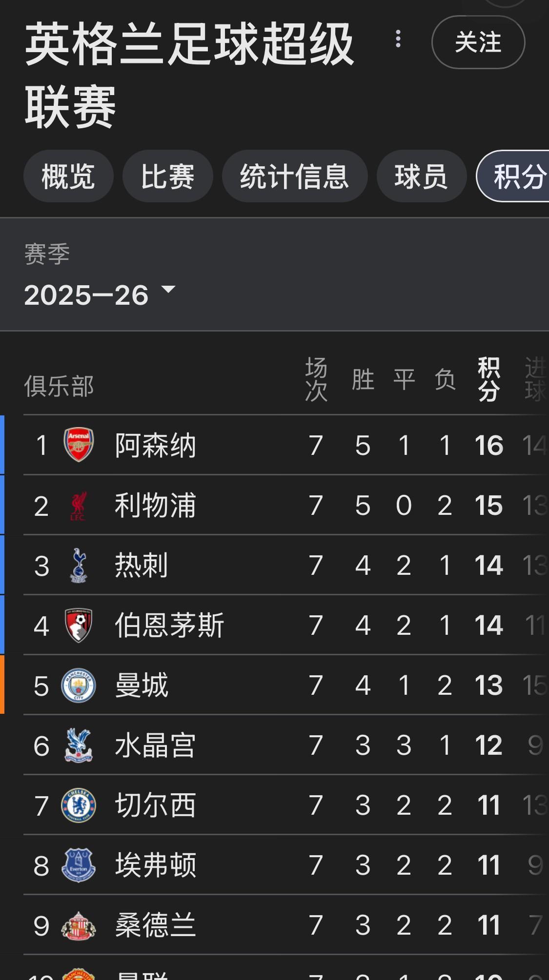Viewport: 549px width, 980px height.
Task: Expand the 2025–26 season dropdown
Action: (100, 294)
